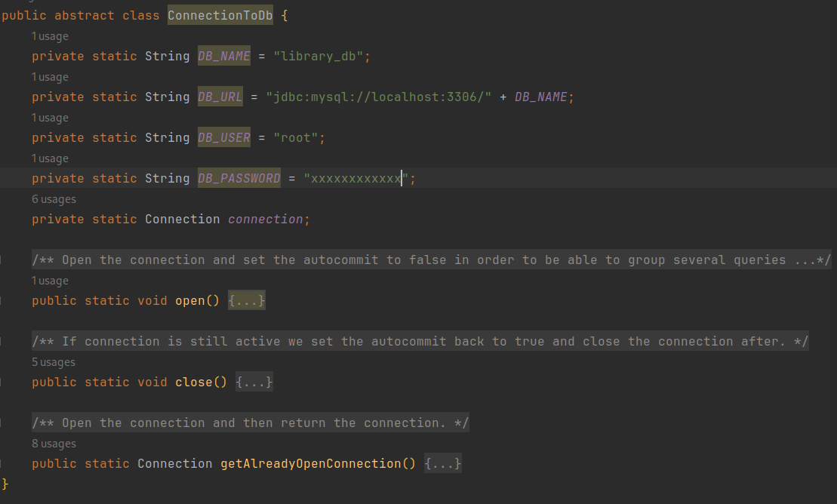The width and height of the screenshot is (837, 504).
Task: Click the opening brace after ConnectionToDb
Action: (285, 16)
